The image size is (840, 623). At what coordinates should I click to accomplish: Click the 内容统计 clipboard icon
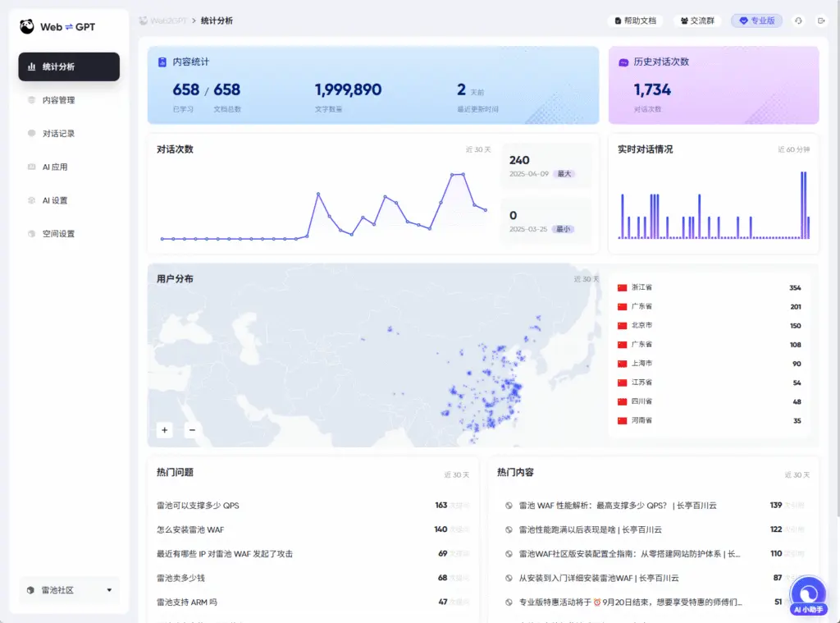click(x=162, y=62)
